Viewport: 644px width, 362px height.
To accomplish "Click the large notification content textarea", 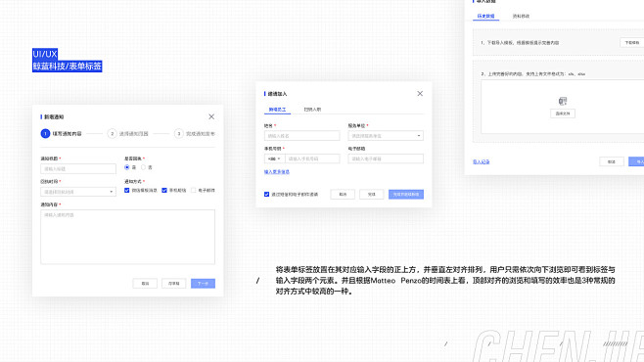I will click(x=128, y=237).
